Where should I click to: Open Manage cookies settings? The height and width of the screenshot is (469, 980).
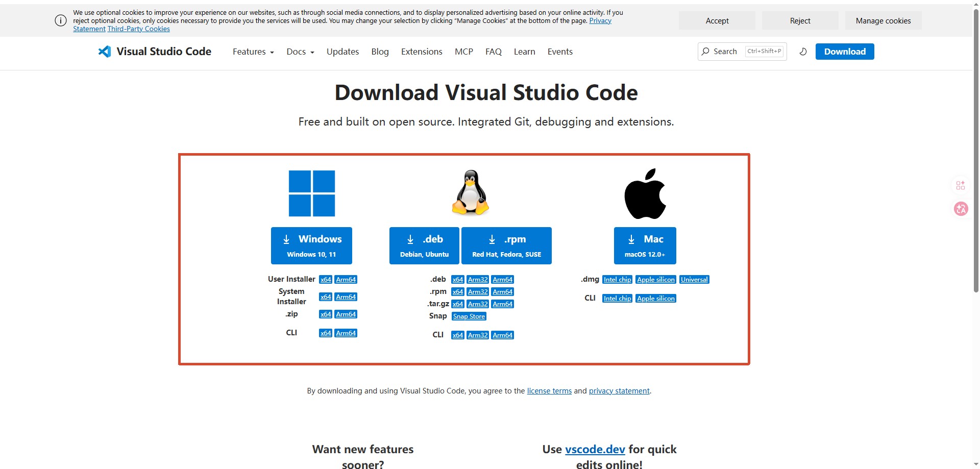[884, 20]
